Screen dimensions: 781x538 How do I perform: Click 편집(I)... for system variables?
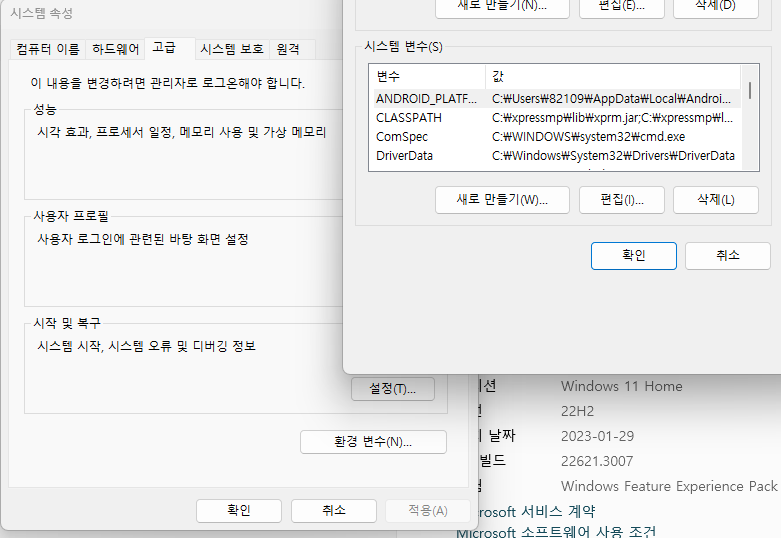point(622,200)
